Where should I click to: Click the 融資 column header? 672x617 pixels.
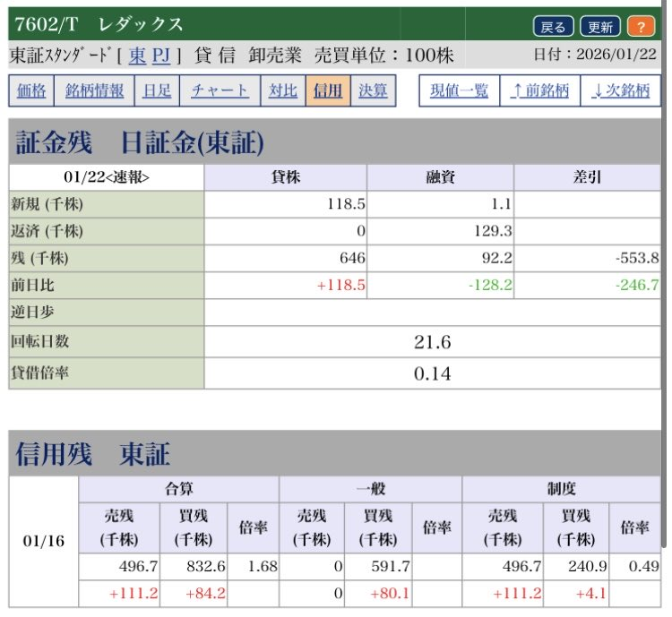440,177
